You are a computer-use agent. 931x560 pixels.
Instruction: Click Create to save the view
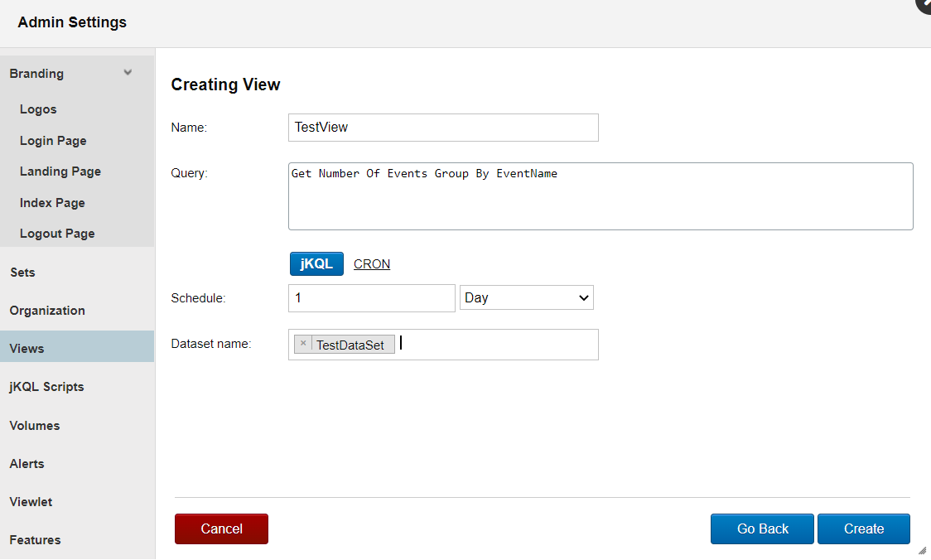(x=864, y=529)
